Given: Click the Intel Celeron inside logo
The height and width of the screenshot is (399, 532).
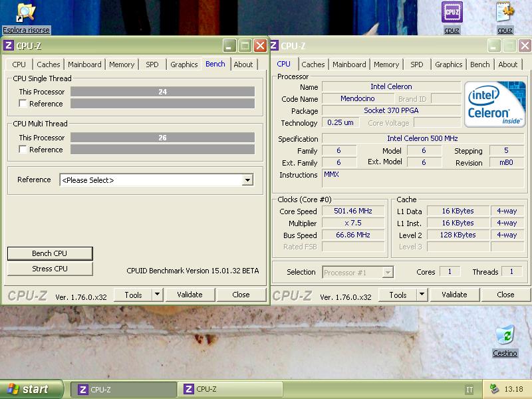Looking at the screenshot, I should coord(495,104).
